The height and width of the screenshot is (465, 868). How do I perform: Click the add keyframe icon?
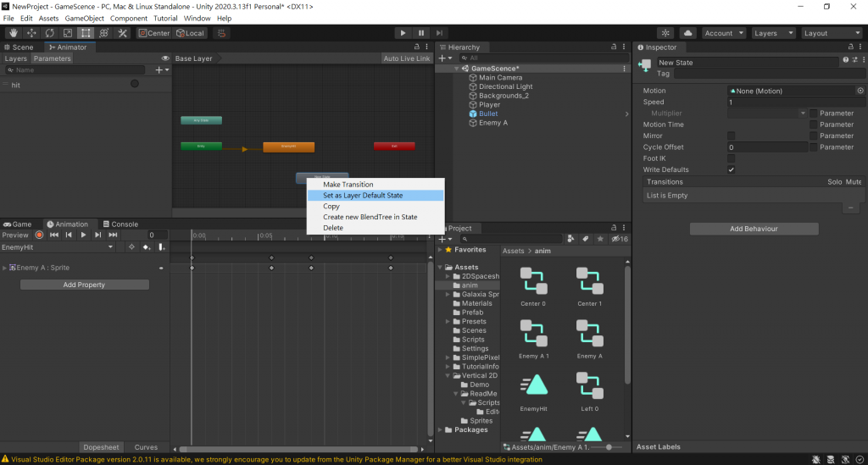click(x=147, y=247)
